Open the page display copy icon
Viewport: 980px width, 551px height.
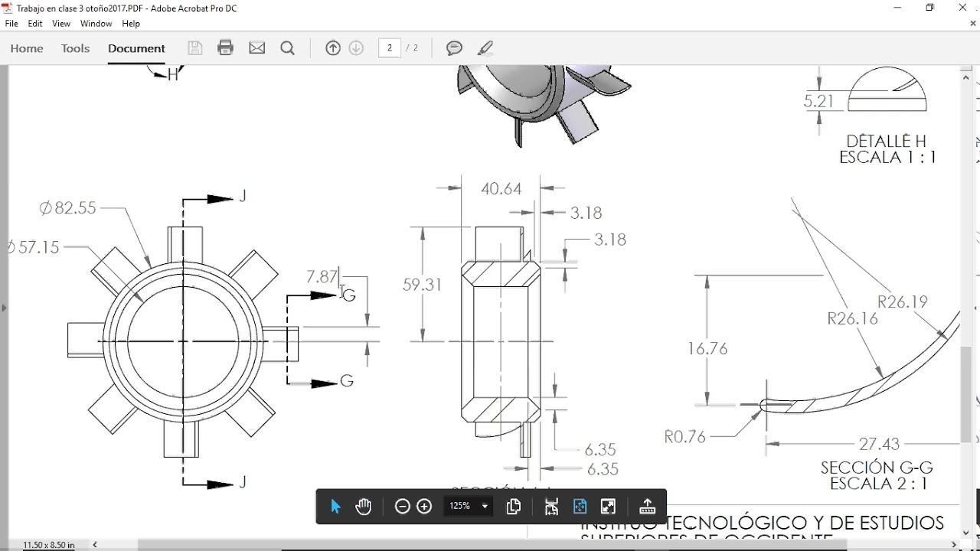coord(514,507)
